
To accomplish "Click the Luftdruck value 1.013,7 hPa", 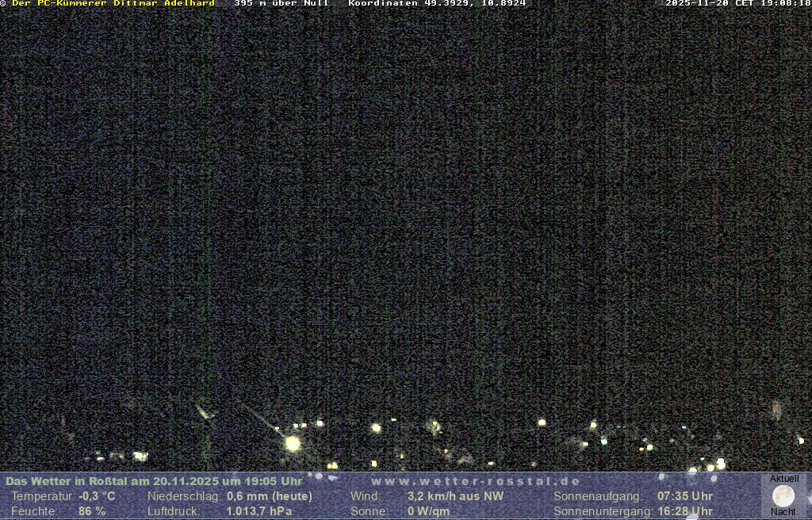I will 259,511.
